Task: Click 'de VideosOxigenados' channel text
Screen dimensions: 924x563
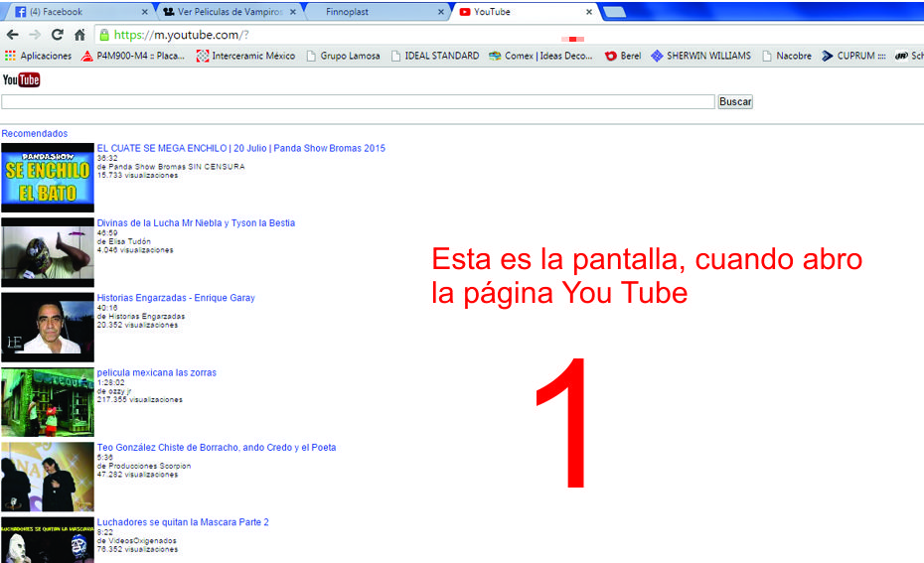Action: pos(137,540)
